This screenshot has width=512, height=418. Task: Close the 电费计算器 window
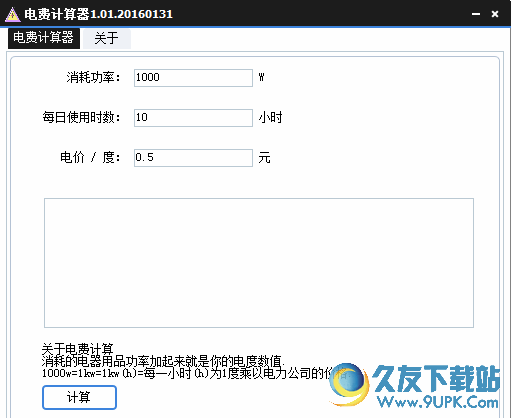coord(495,14)
